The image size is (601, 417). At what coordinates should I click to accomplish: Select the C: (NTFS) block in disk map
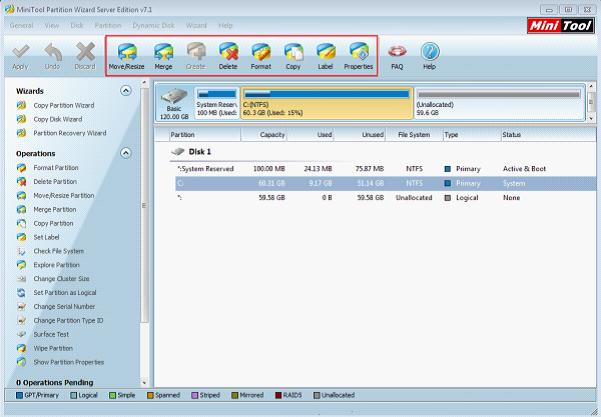327,103
